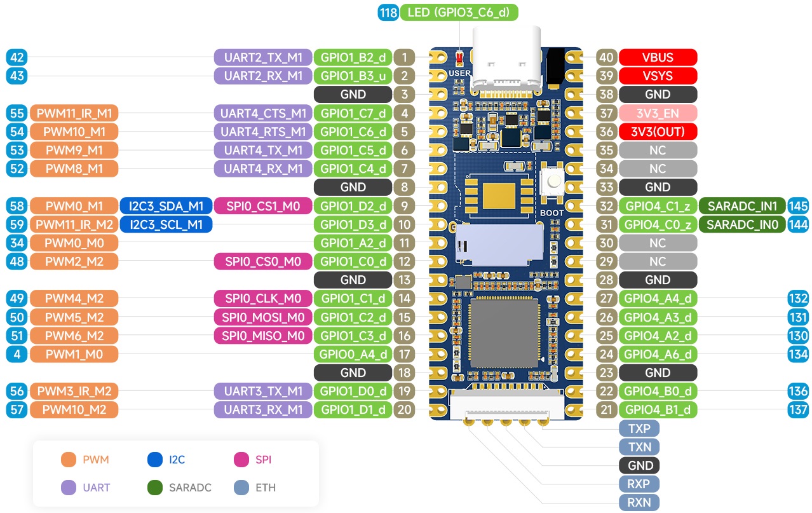Click the 3V3(OUT) label
812x513 pixels.
[x=658, y=132]
